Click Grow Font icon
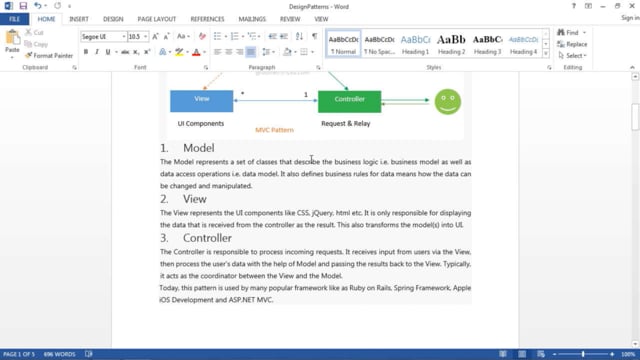The width and height of the screenshot is (640, 360). (x=155, y=37)
